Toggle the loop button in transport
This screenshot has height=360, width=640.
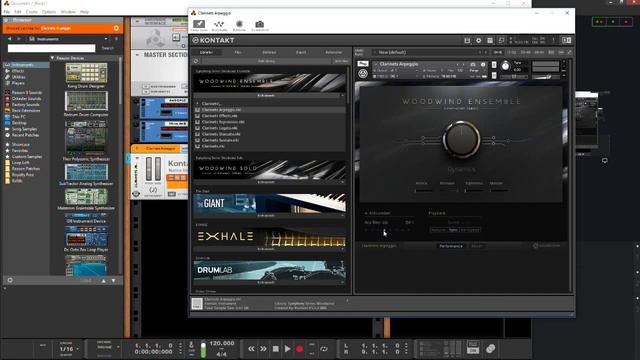pos(324,349)
